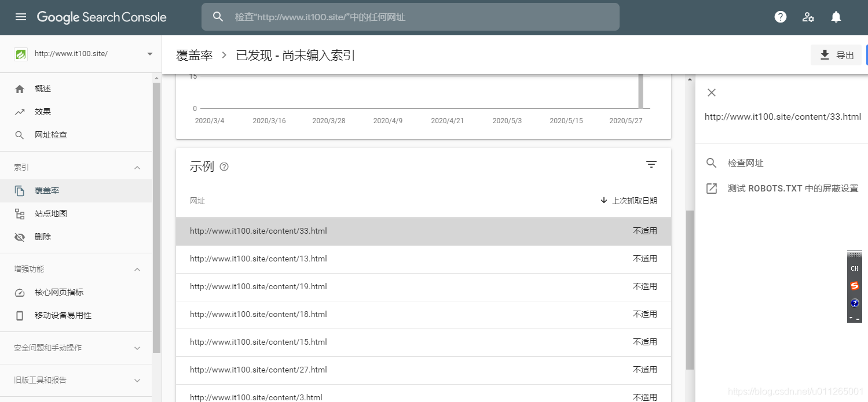
Task: Select row content/13.html
Action: (423, 259)
